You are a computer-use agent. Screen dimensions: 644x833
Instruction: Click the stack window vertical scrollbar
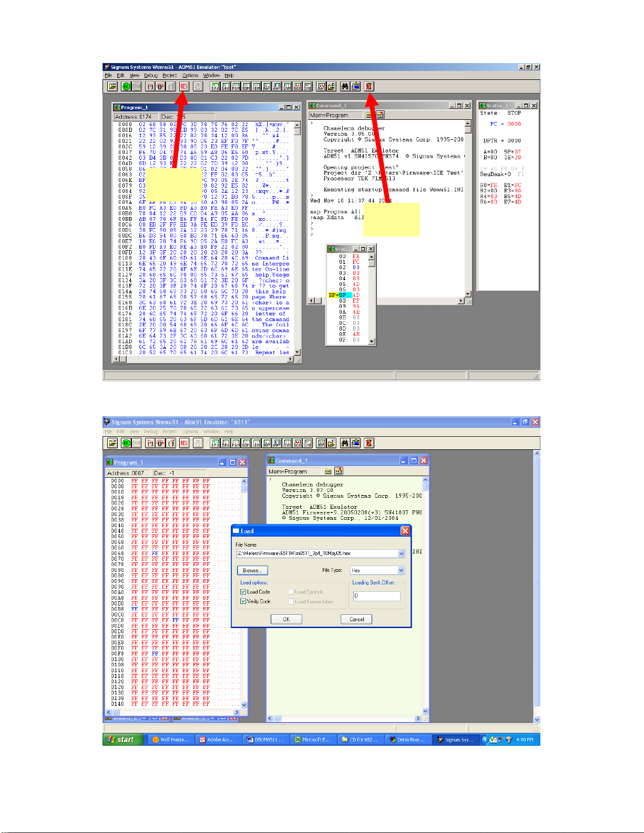[x=372, y=299]
